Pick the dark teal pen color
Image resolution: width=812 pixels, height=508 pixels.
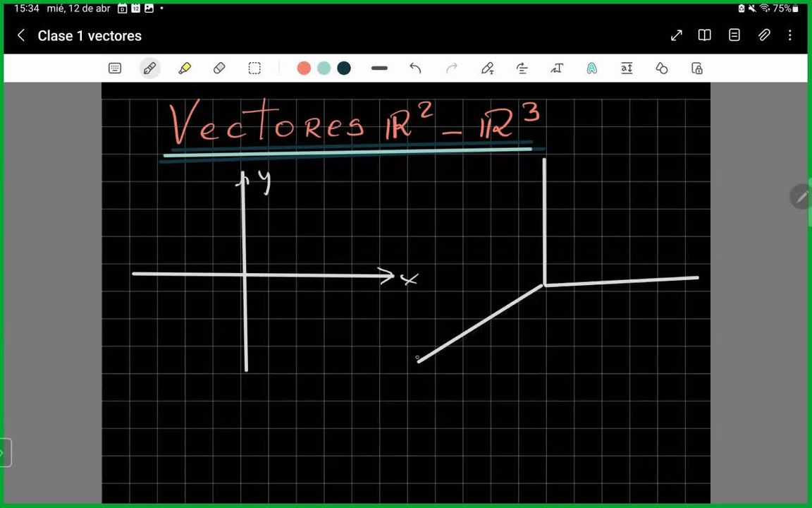pos(344,68)
